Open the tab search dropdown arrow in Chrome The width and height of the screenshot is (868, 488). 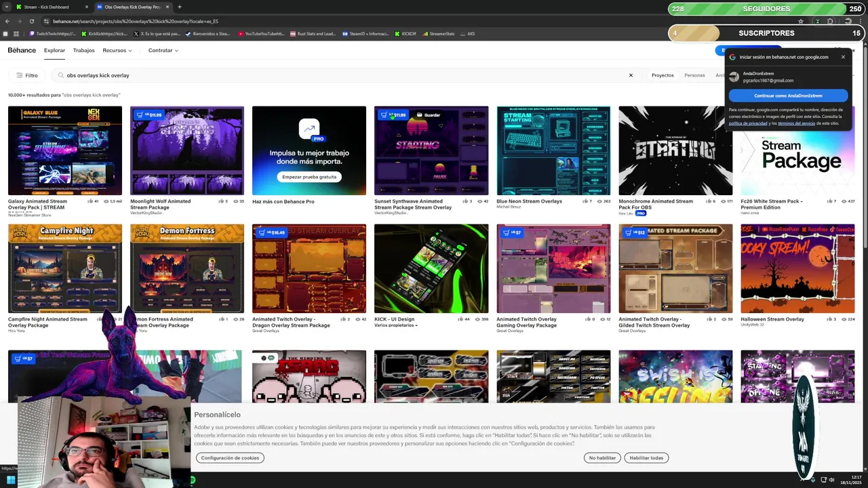click(x=6, y=7)
